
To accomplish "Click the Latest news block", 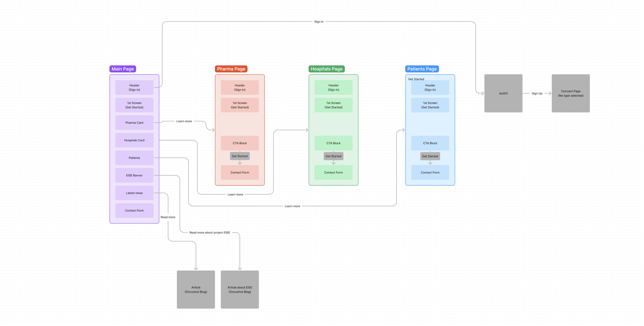I will (134, 193).
